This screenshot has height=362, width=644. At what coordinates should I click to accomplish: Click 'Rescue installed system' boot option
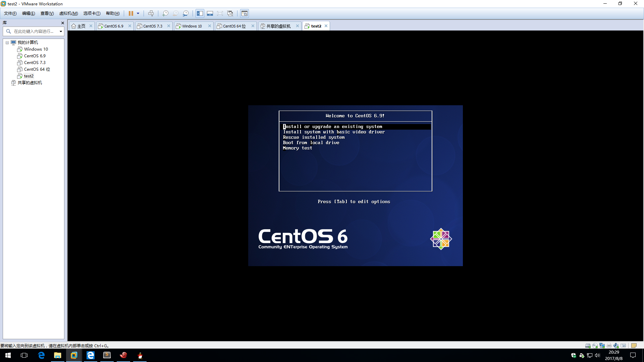(314, 137)
